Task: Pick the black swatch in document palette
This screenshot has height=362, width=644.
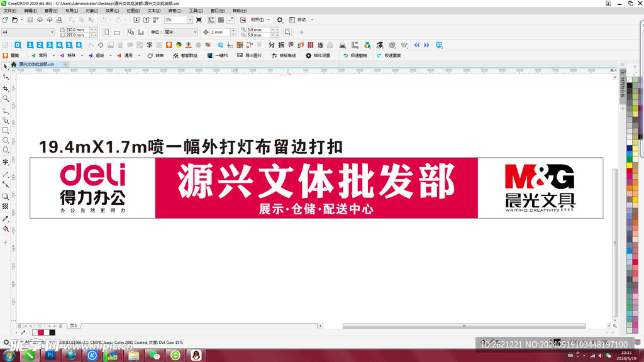Action: (x=52, y=332)
